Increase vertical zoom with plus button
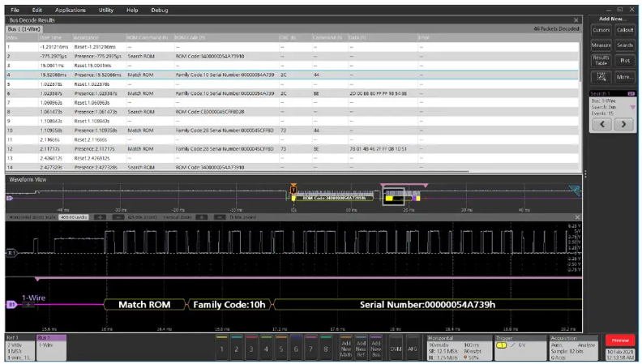 pos(202,217)
